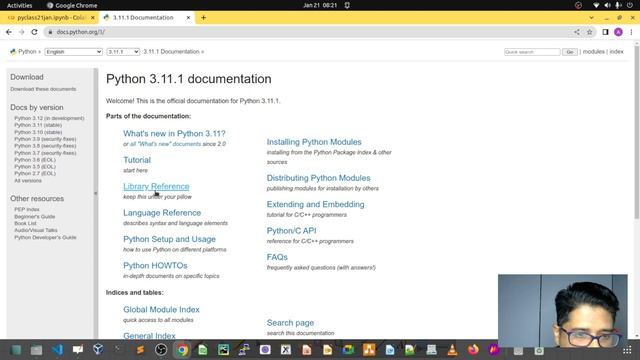Screen dimensions: 640x360
Task: Open Python 3.8 (security-fixes) docs
Action: [x=45, y=146]
